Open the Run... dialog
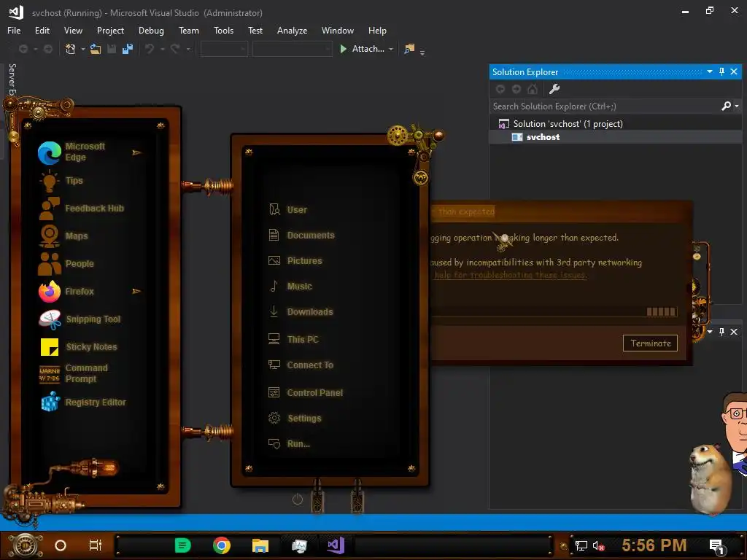 click(x=289, y=444)
